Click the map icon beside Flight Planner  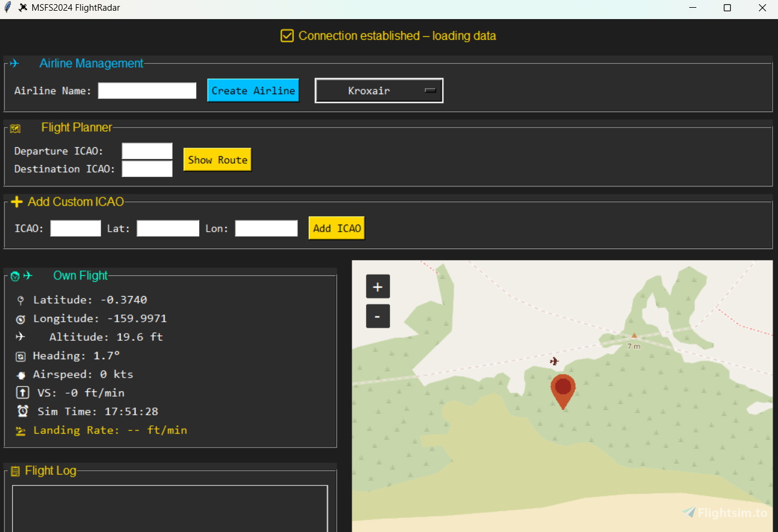coord(15,127)
